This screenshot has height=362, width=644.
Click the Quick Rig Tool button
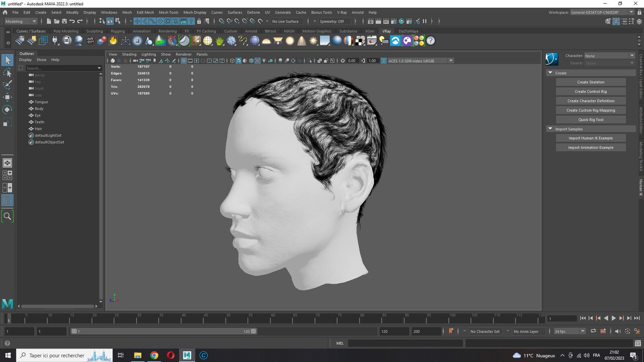click(x=590, y=119)
